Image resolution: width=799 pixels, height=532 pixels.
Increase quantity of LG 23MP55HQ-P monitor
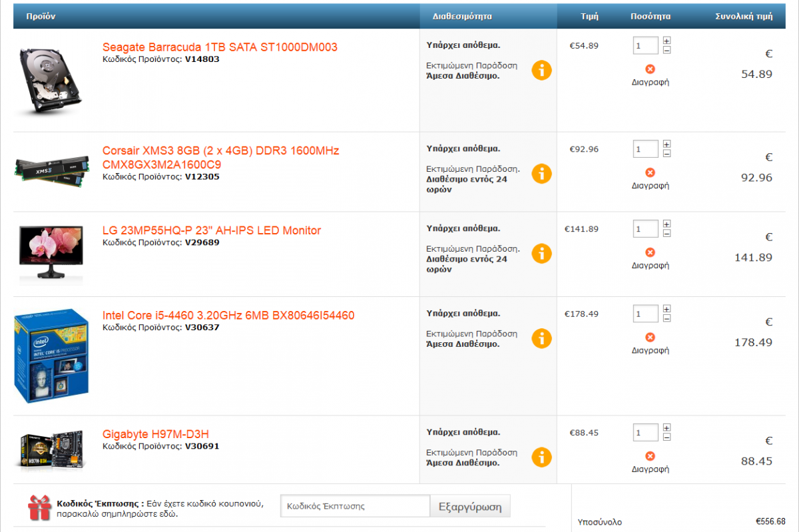point(666,224)
